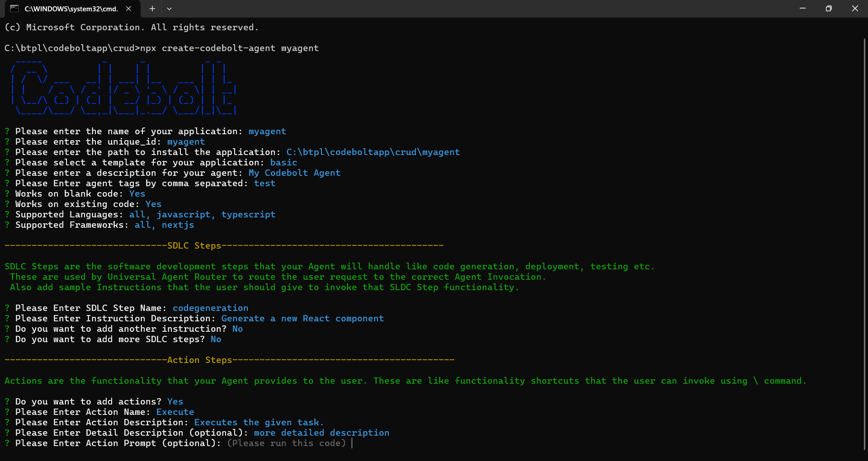The image size is (868, 461).
Task: Click the Codebolt ASCII art logo
Action: coord(123,87)
